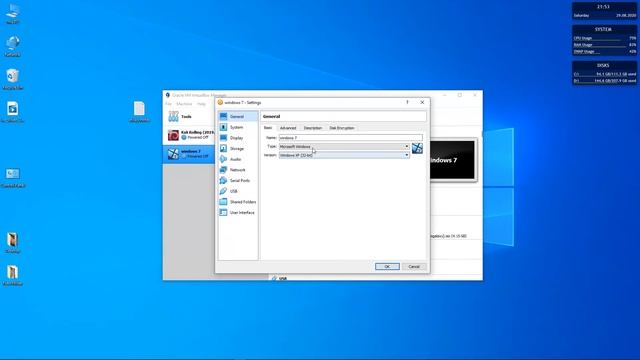The image size is (640, 360).
Task: Switch to the Advanced tab
Action: pos(288,128)
